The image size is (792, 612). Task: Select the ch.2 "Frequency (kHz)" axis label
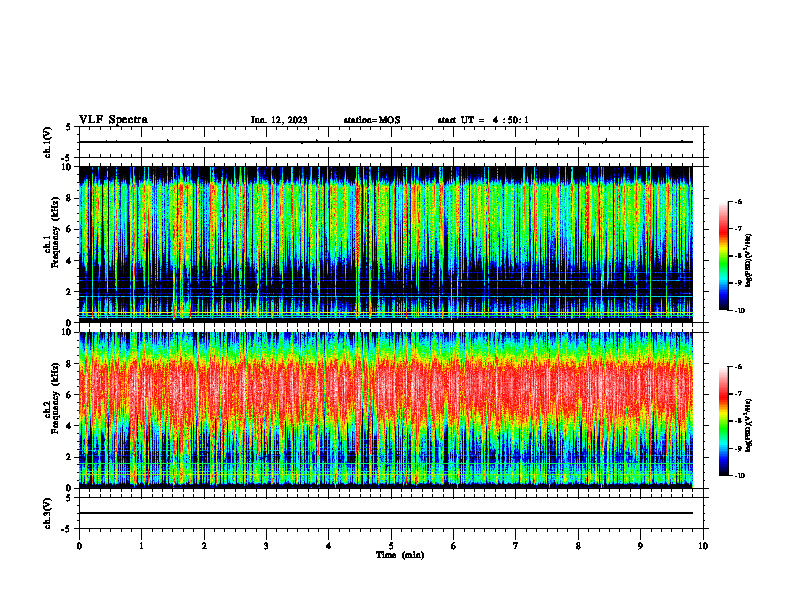pyautogui.click(x=54, y=398)
